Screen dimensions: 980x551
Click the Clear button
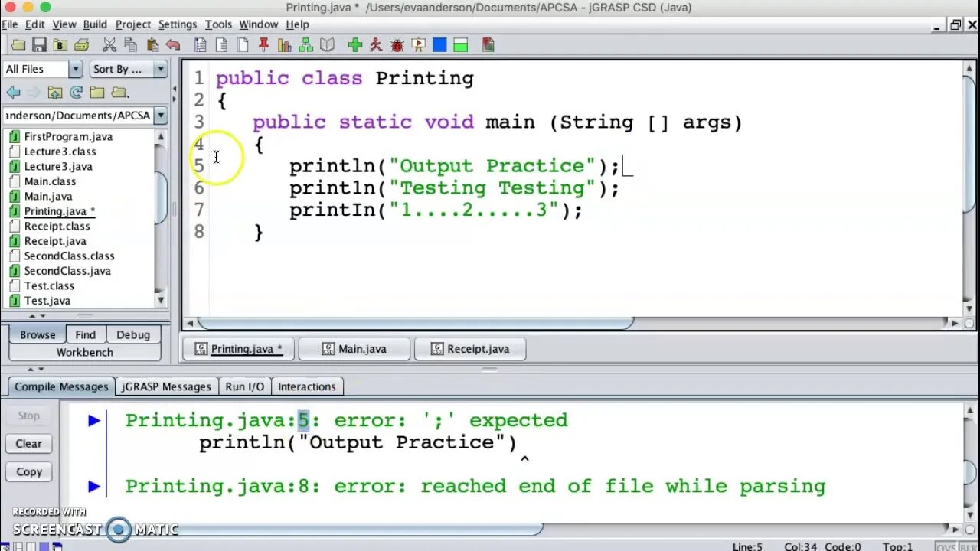(x=29, y=444)
